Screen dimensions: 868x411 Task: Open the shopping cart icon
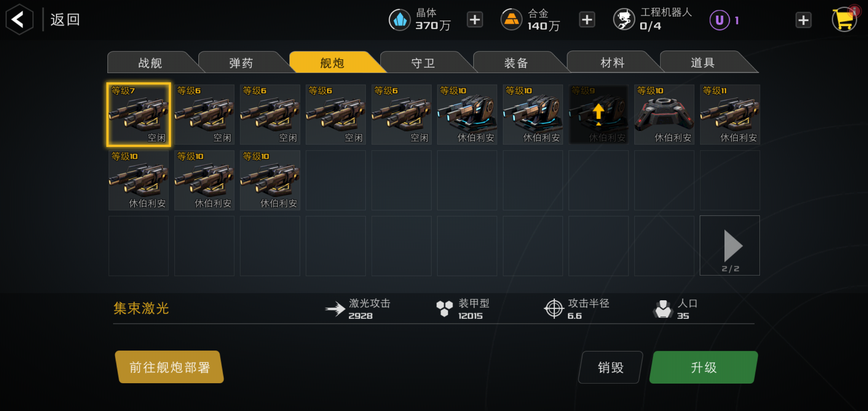coord(844,19)
